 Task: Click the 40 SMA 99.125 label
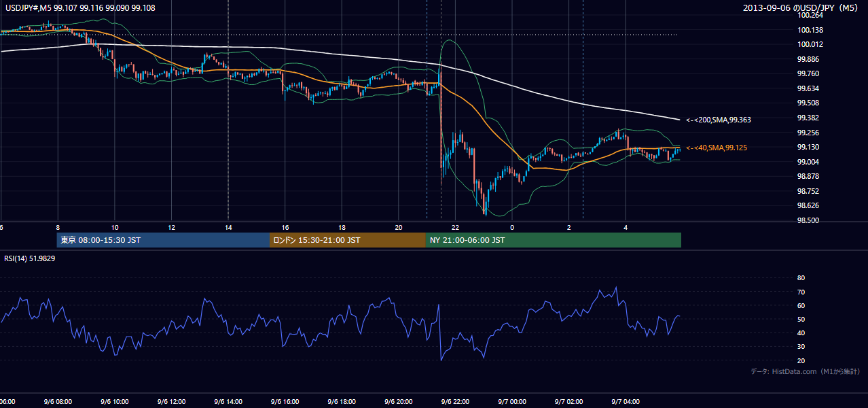click(x=716, y=148)
